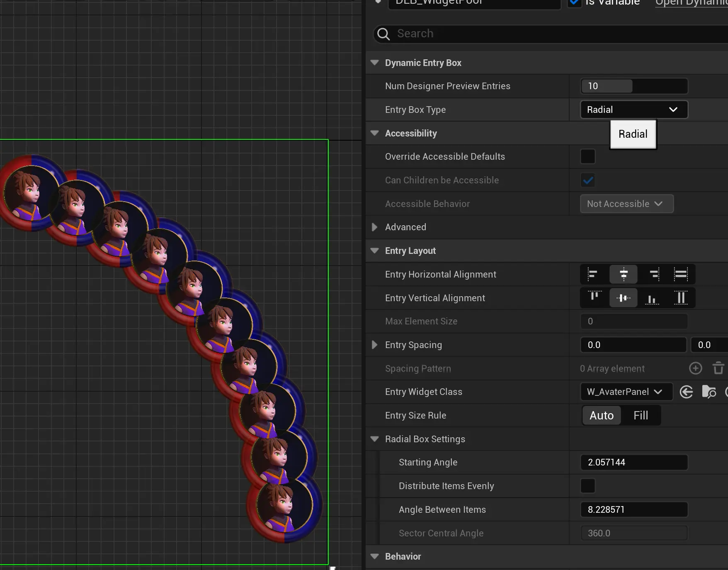
Task: Toggle the Is Variable checkbox
Action: 575,2
